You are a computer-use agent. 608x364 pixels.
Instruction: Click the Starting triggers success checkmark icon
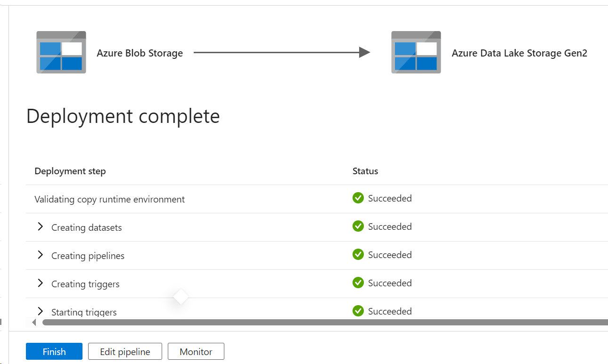tap(358, 311)
